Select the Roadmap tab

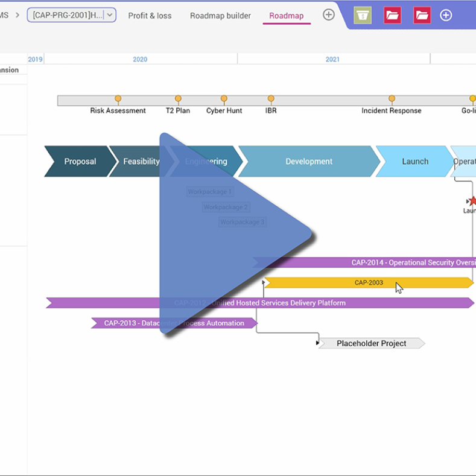pyautogui.click(x=287, y=16)
